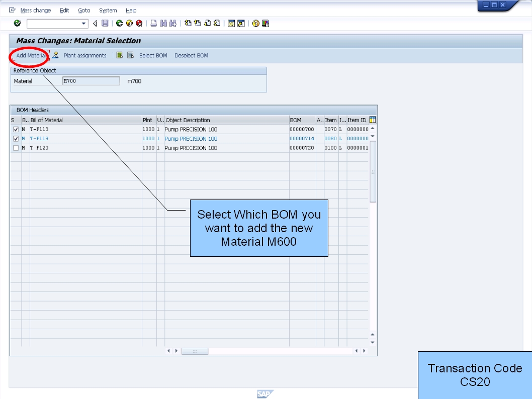Screen dimensions: 532x399
Task: Click the Enter (green checkmark) icon
Action: click(x=17, y=23)
